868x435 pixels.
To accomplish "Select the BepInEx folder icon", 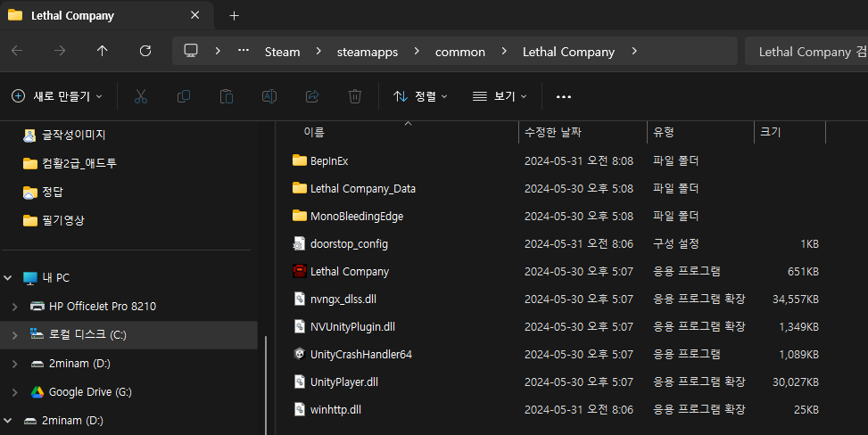I will pos(300,160).
